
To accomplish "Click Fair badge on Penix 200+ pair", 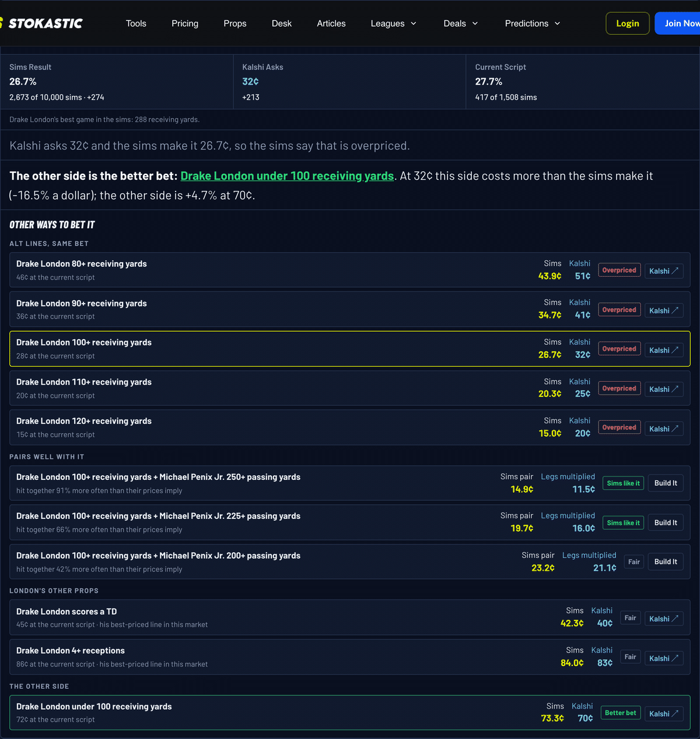I will point(634,562).
